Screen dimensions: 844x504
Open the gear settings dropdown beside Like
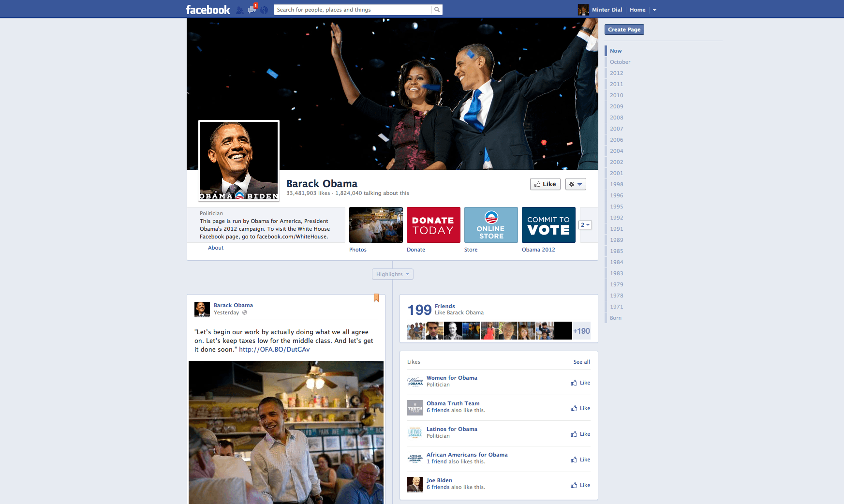pos(576,184)
